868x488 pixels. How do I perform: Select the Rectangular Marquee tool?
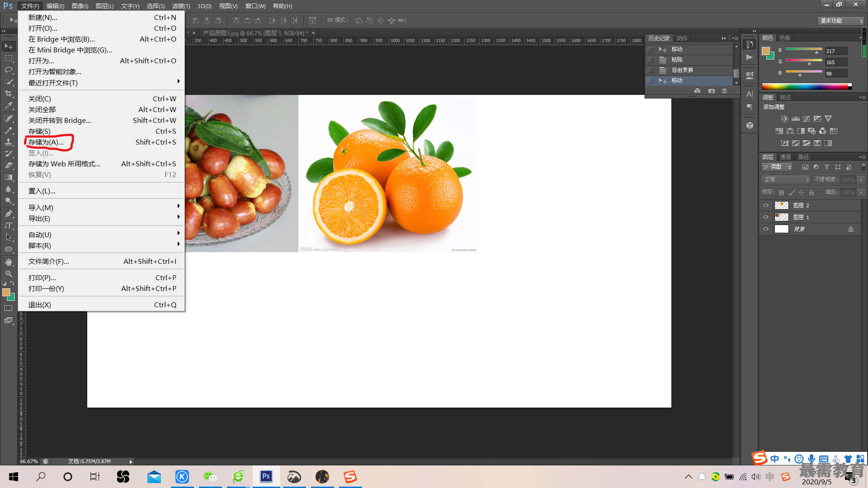coord(9,58)
